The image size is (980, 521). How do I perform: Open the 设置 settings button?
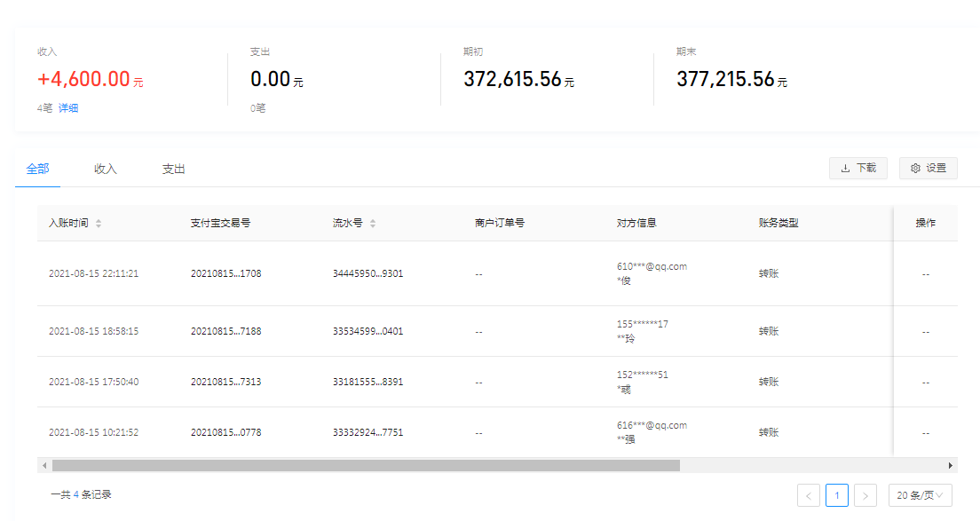point(928,168)
